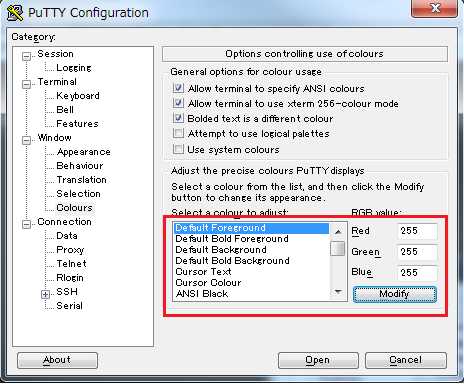Click the Modify button
The width and height of the screenshot is (464, 384).
[x=395, y=294]
